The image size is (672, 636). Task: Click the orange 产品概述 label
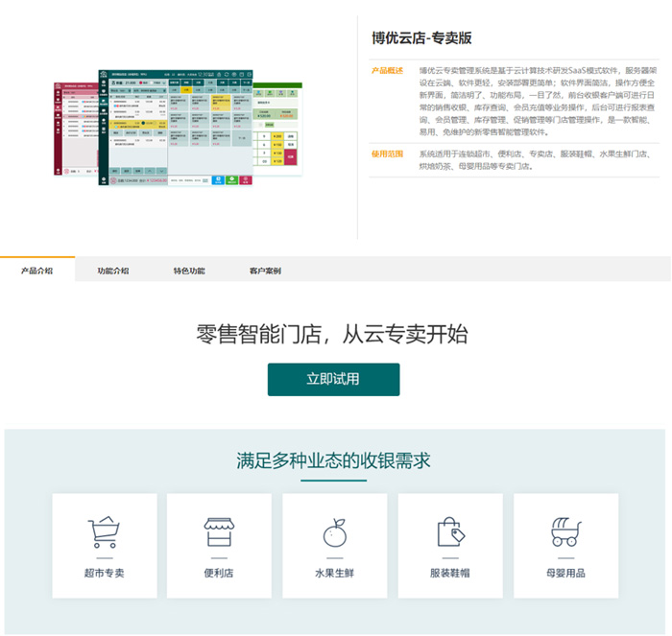(388, 71)
